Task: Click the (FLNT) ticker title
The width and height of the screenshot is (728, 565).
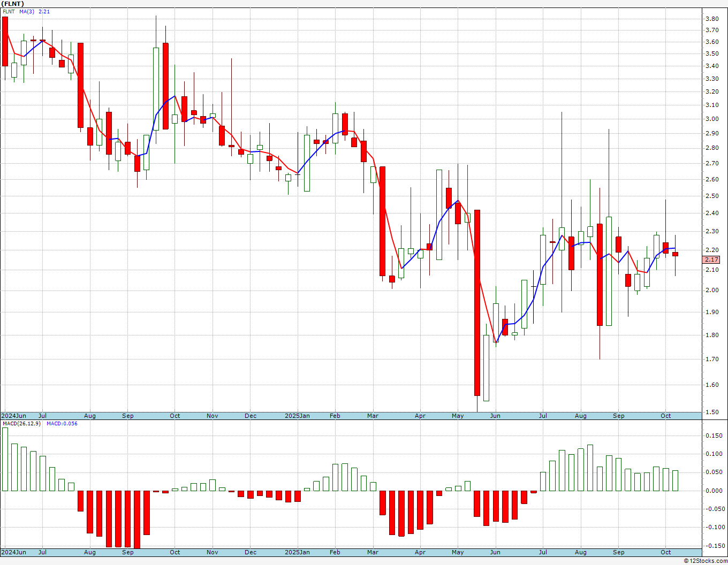Action: point(13,4)
